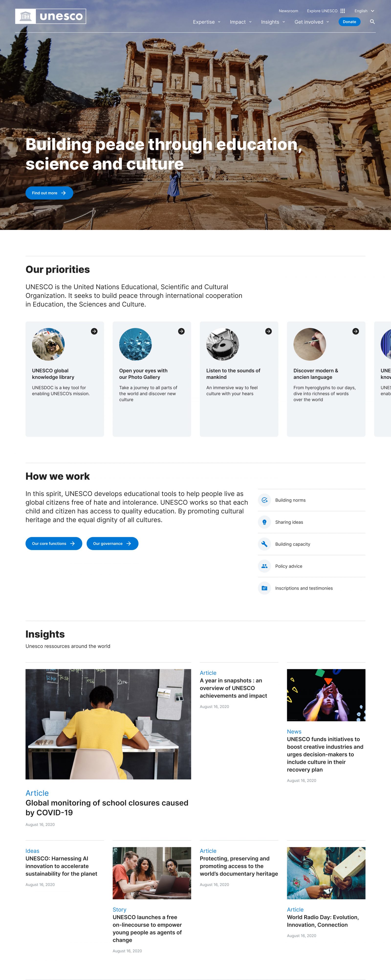Expand the Get involved menu
391x980 pixels.
[312, 22]
